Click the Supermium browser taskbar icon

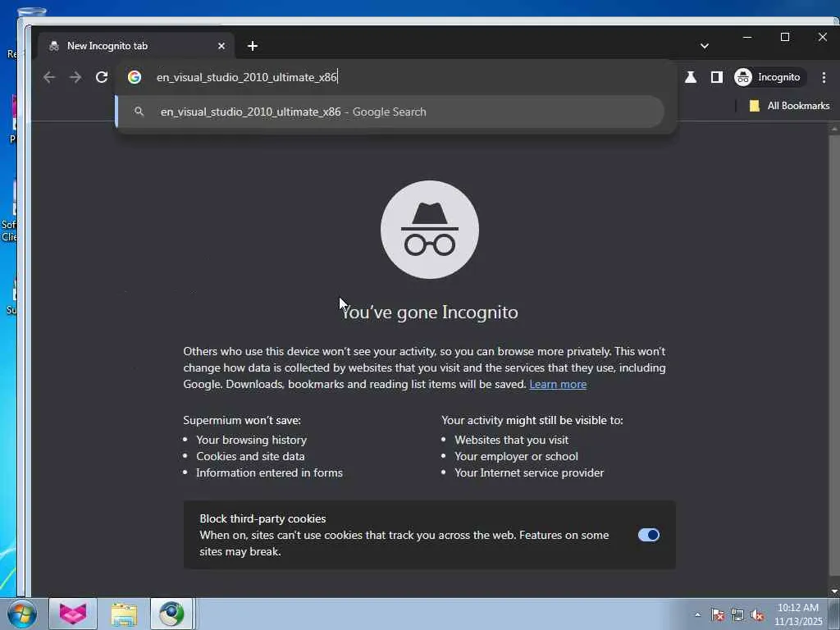[171, 614]
